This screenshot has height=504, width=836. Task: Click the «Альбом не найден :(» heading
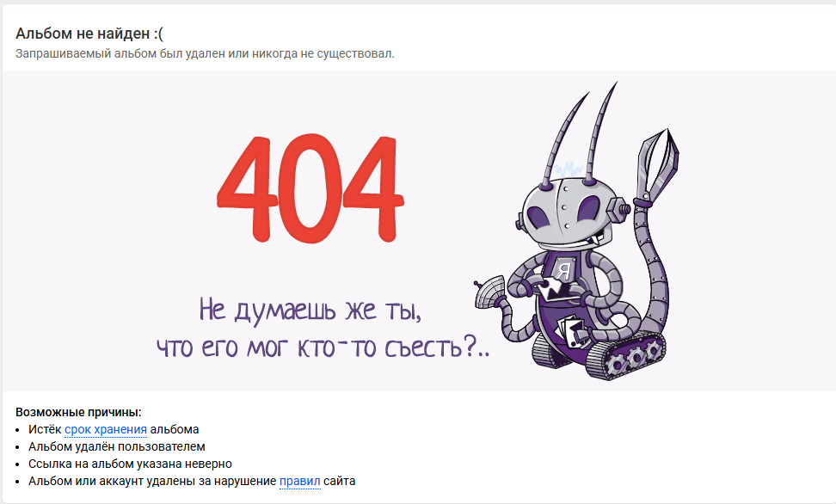[89, 34]
